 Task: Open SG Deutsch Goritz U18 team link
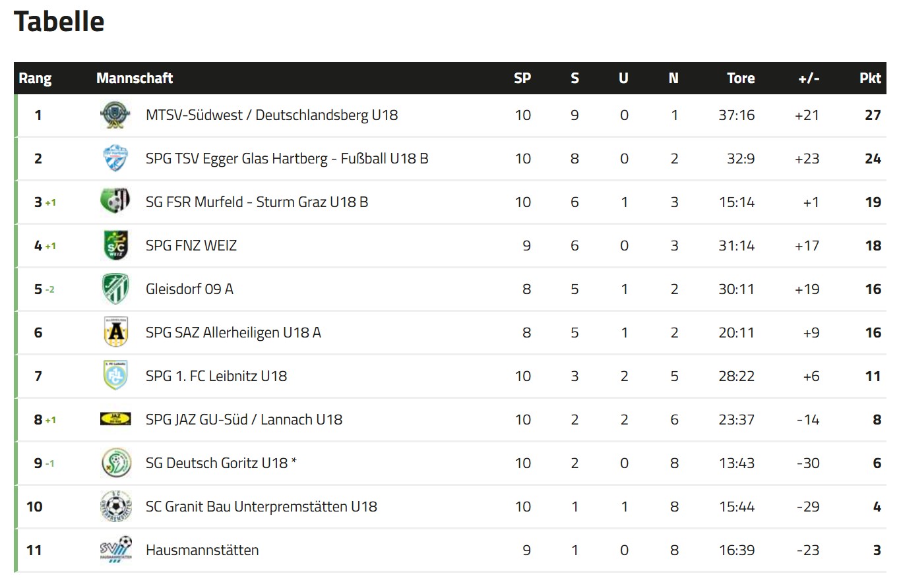click(221, 463)
